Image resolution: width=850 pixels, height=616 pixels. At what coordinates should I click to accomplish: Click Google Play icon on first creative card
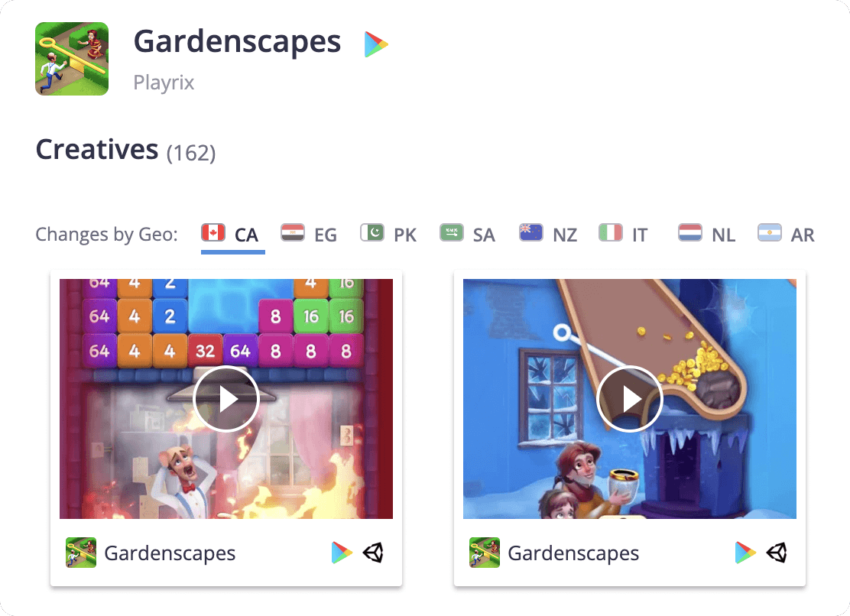click(x=342, y=553)
